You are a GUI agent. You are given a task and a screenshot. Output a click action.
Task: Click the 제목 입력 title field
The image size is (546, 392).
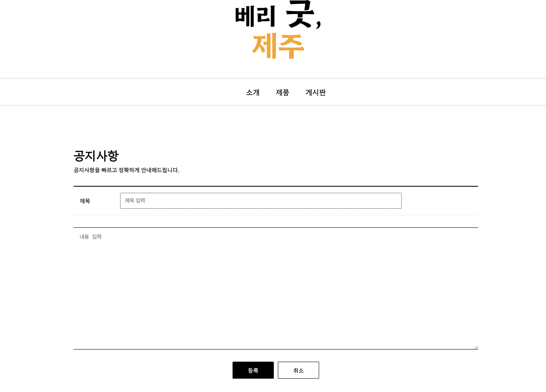click(260, 201)
